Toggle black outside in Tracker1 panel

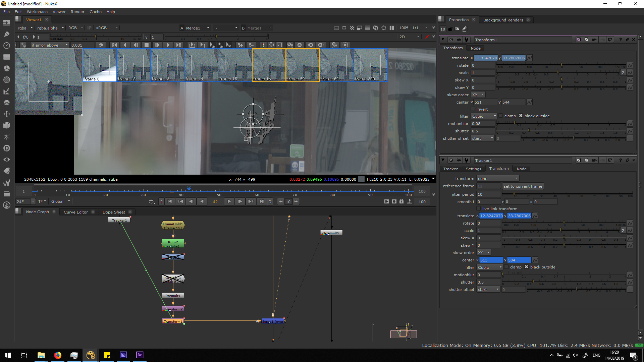pyautogui.click(x=526, y=267)
